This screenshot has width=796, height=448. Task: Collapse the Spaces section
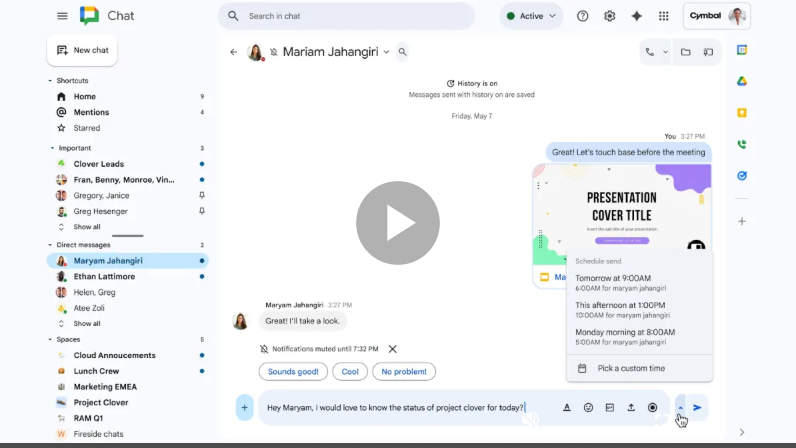[51, 340]
